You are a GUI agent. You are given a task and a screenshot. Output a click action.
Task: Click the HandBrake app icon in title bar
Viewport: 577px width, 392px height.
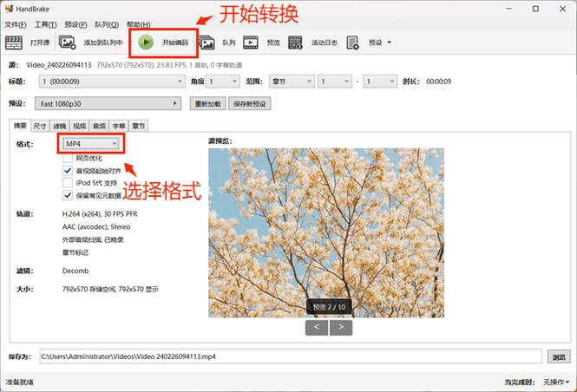[9, 9]
